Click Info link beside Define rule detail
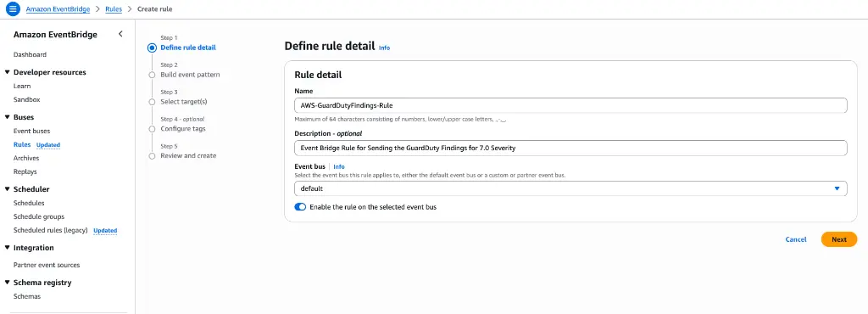This screenshot has width=868, height=314. tap(384, 48)
